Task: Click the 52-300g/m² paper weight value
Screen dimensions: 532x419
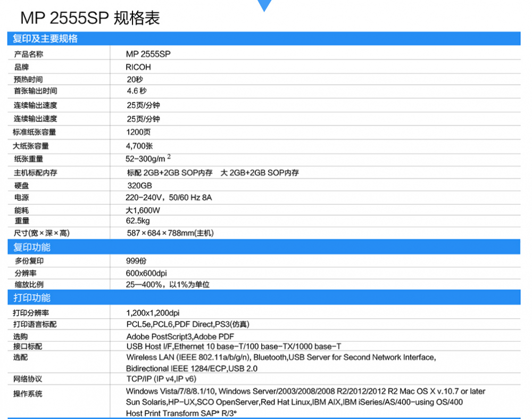Action: pos(148,159)
